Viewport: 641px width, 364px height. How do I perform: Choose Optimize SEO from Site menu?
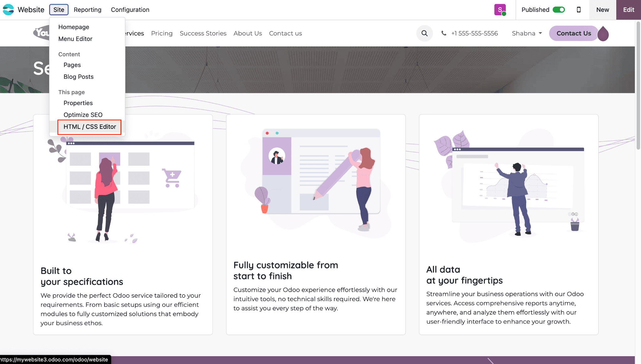(x=83, y=115)
